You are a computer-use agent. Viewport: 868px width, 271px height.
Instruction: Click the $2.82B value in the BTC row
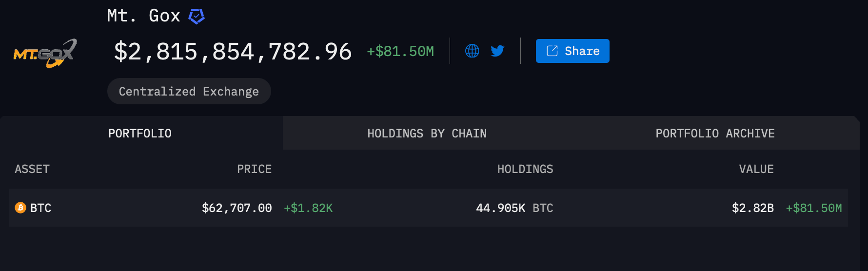point(753,208)
